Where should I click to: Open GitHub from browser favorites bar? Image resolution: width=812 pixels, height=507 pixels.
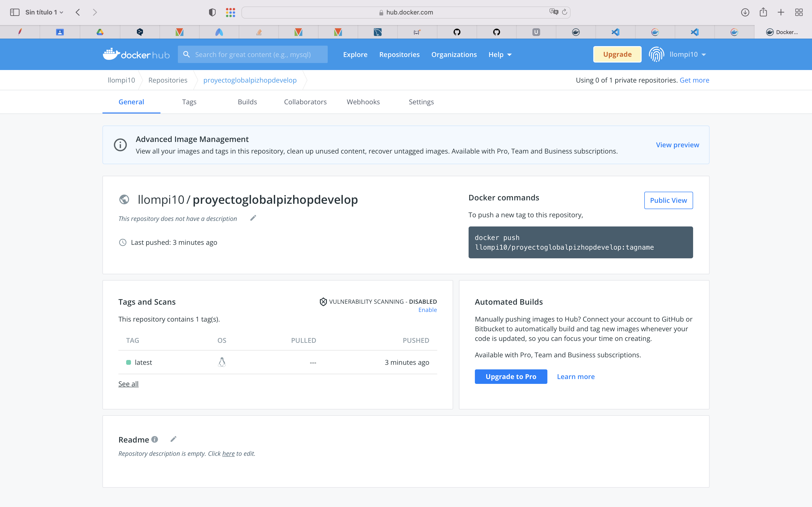(x=456, y=32)
